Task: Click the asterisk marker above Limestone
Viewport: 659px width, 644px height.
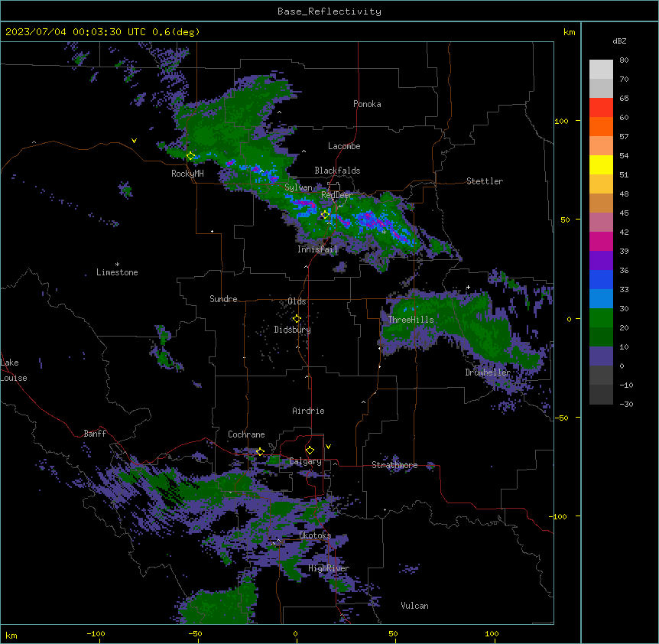Action: coord(117,265)
